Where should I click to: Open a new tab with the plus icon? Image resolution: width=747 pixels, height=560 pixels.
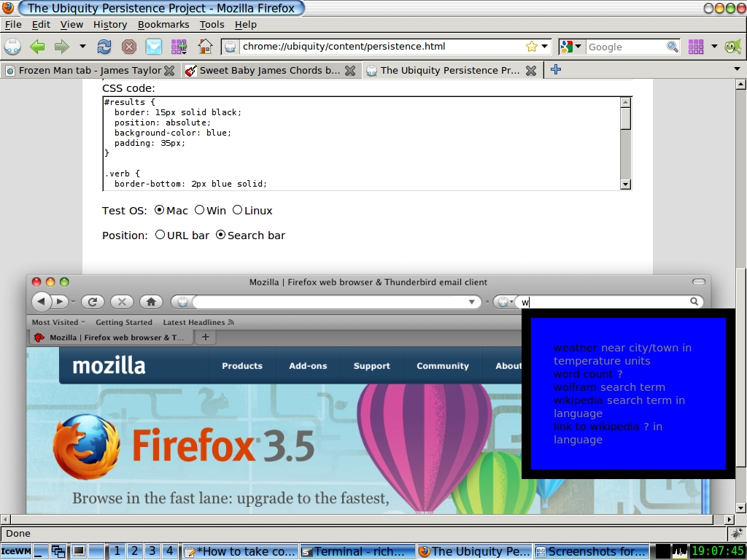pos(555,69)
